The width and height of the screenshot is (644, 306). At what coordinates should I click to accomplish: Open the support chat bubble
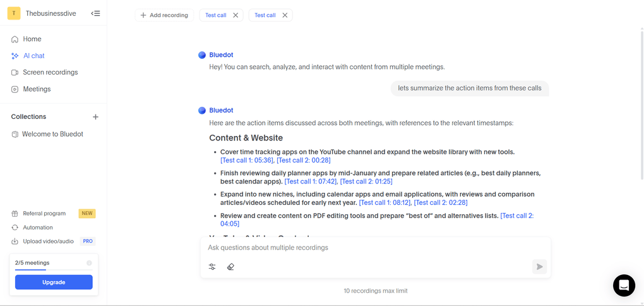pos(624,285)
